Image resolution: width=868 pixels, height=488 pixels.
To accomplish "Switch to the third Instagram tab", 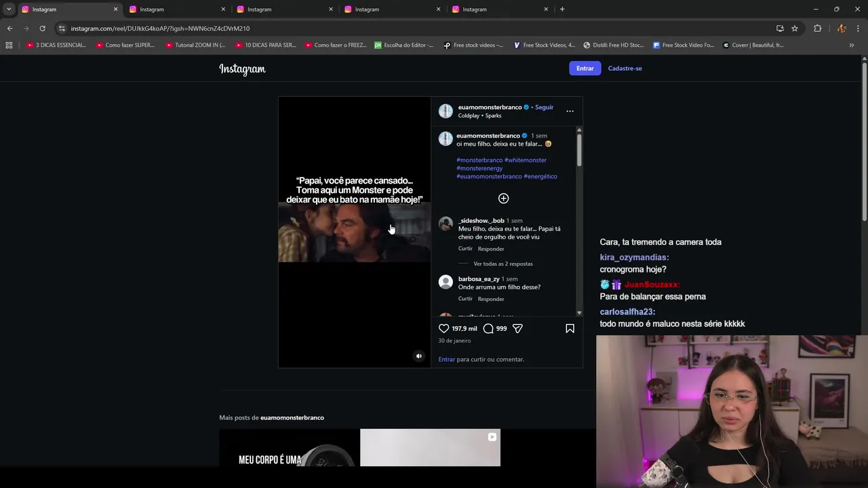I will click(x=285, y=9).
